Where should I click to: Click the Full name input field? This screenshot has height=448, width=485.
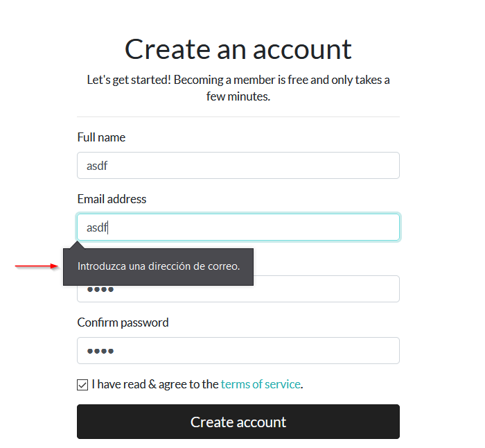(x=238, y=166)
